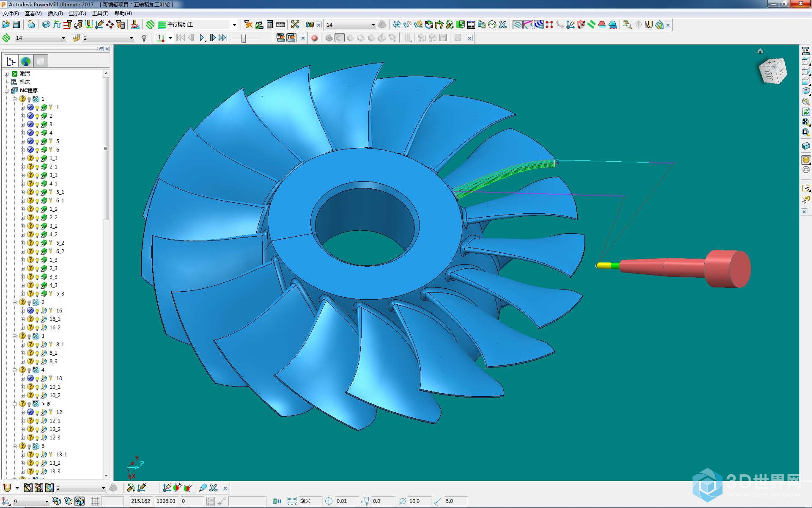Click the refresh view icon on right toolbar
Screen dimensions: 812x508
(806, 112)
